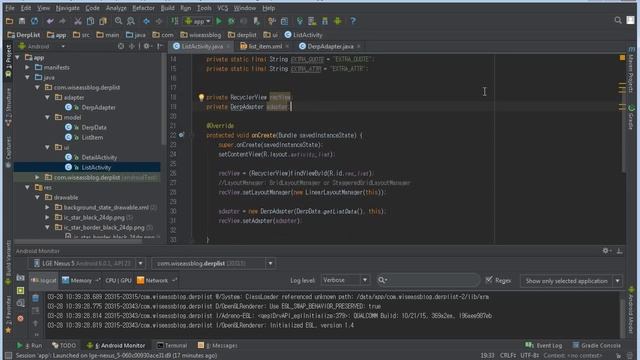Click the Search Everywhere magnifier icon
Image resolution: width=640 pixels, height=360 pixels.
(618, 20)
